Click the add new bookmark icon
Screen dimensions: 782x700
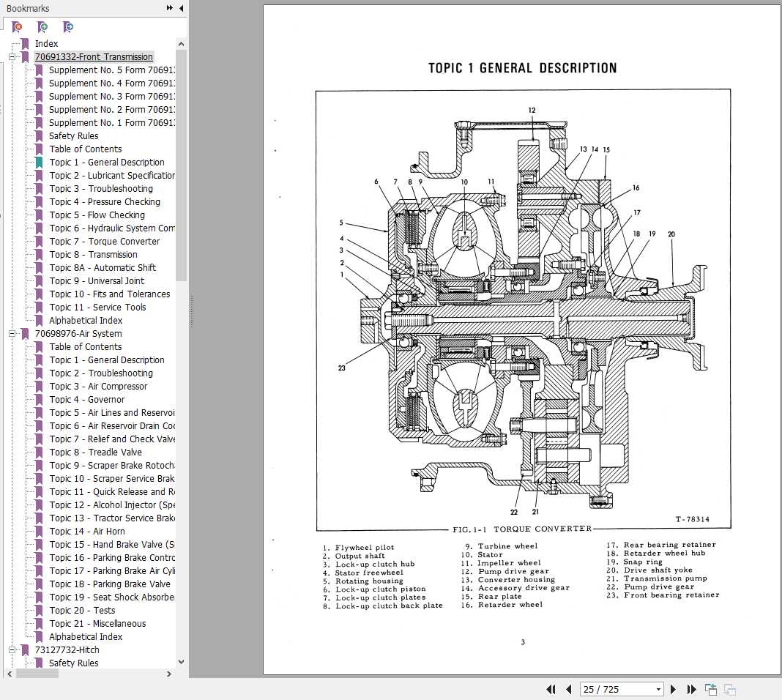pos(42,27)
